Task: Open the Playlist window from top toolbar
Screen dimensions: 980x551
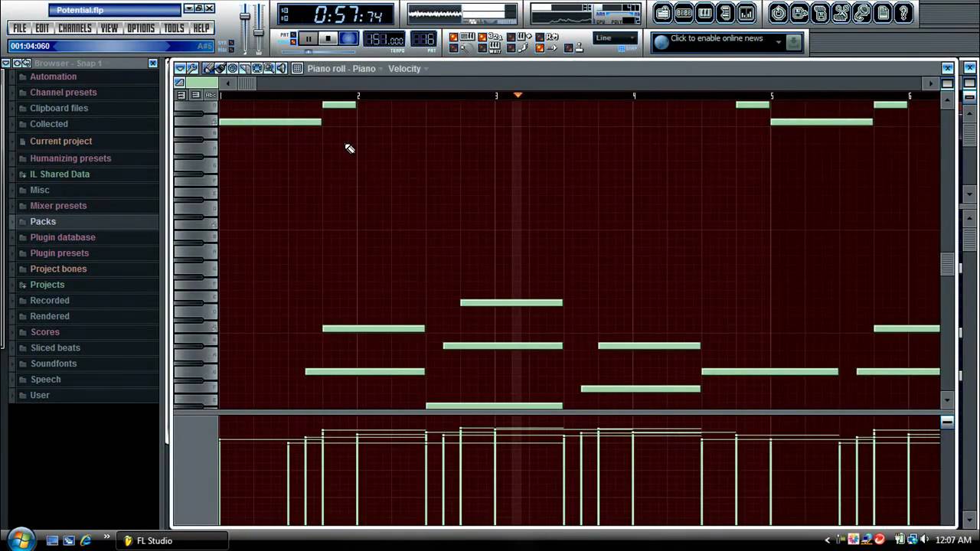Action: point(662,13)
